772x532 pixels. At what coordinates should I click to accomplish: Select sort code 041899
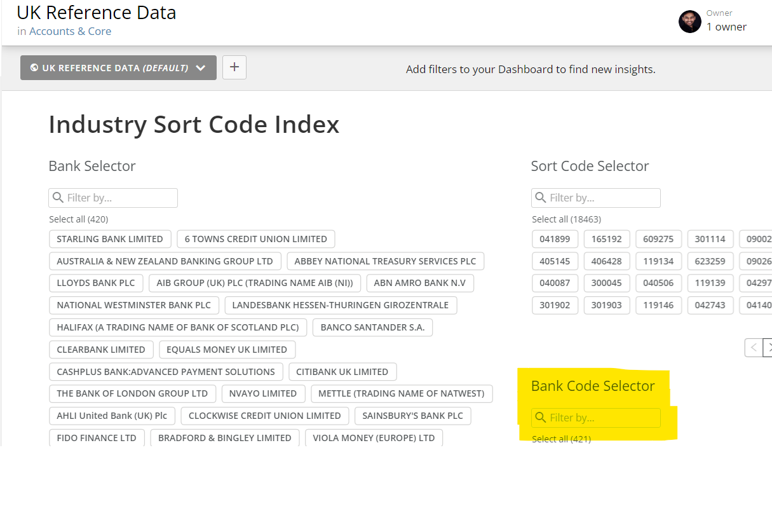(x=555, y=239)
